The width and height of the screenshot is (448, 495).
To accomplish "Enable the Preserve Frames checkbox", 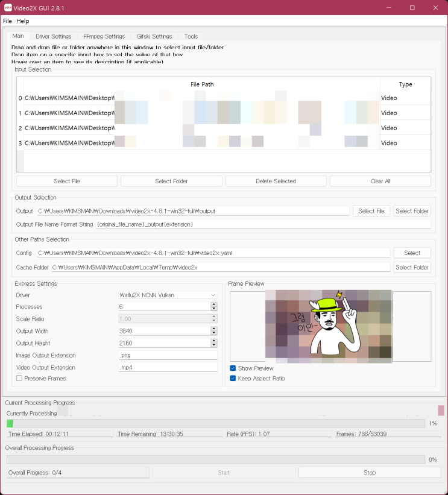I will click(x=19, y=378).
